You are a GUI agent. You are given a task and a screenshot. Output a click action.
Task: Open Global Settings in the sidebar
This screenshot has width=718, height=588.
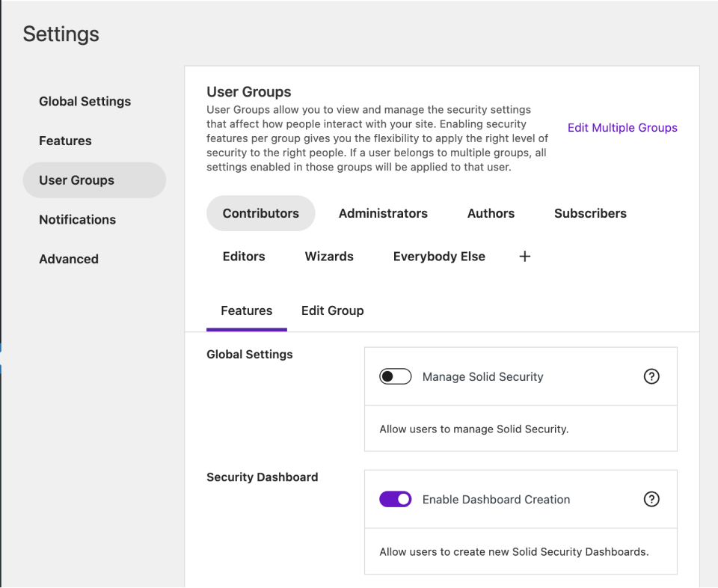pos(85,102)
